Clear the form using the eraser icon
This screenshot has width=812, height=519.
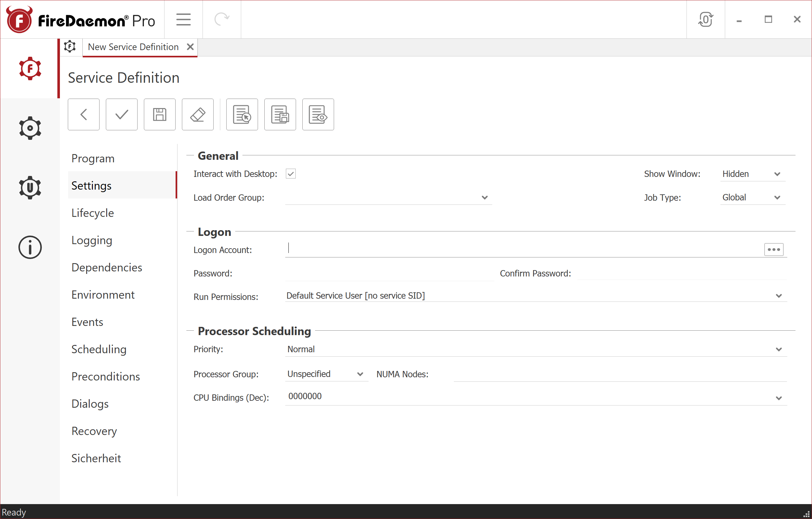[197, 114]
